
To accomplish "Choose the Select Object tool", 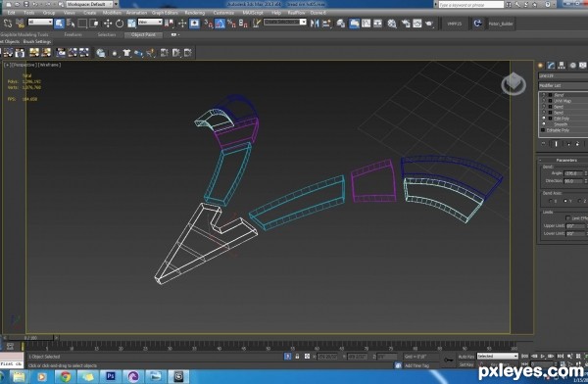I will point(59,24).
